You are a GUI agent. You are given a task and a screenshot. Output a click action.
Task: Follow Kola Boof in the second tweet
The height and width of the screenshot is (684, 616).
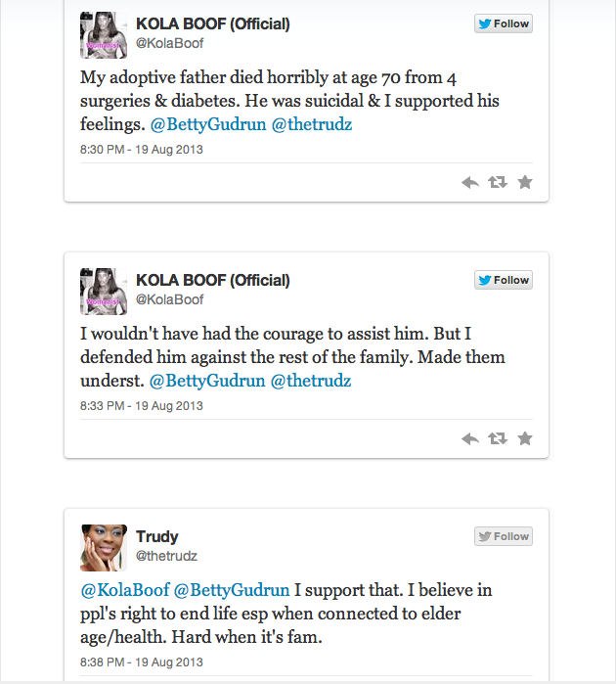coord(504,281)
